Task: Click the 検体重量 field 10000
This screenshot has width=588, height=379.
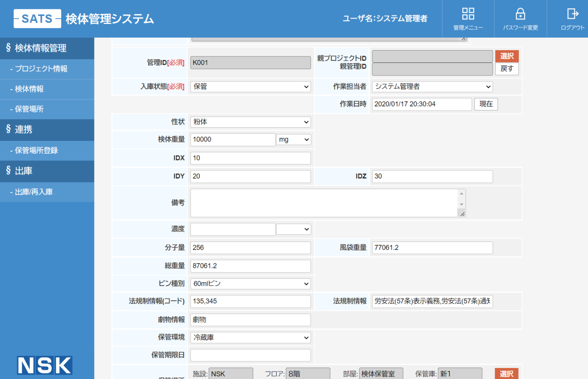Action: (233, 139)
